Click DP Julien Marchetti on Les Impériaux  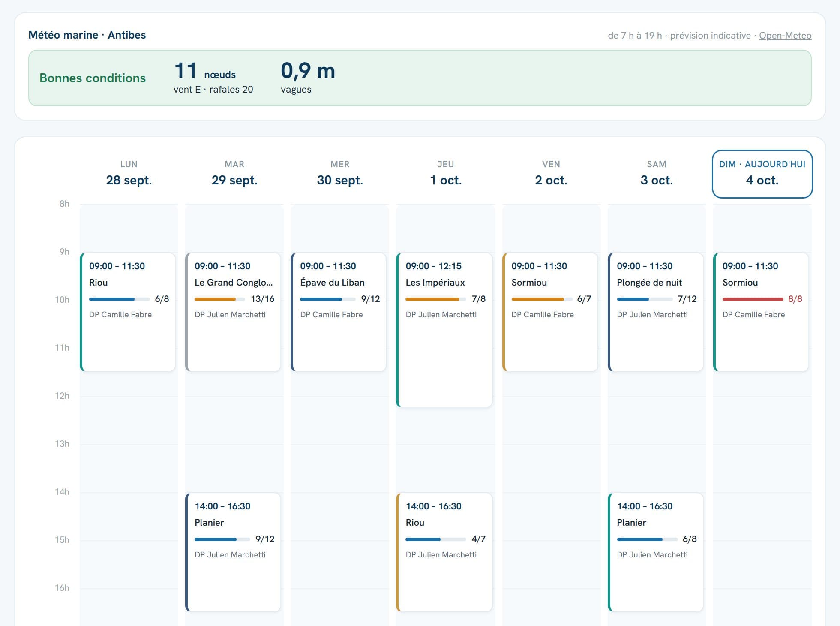[441, 315]
